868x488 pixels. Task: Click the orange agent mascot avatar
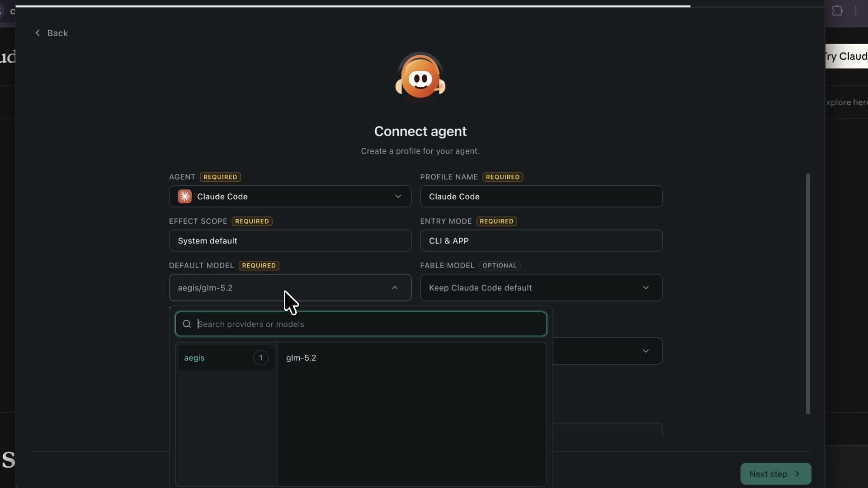(x=420, y=75)
